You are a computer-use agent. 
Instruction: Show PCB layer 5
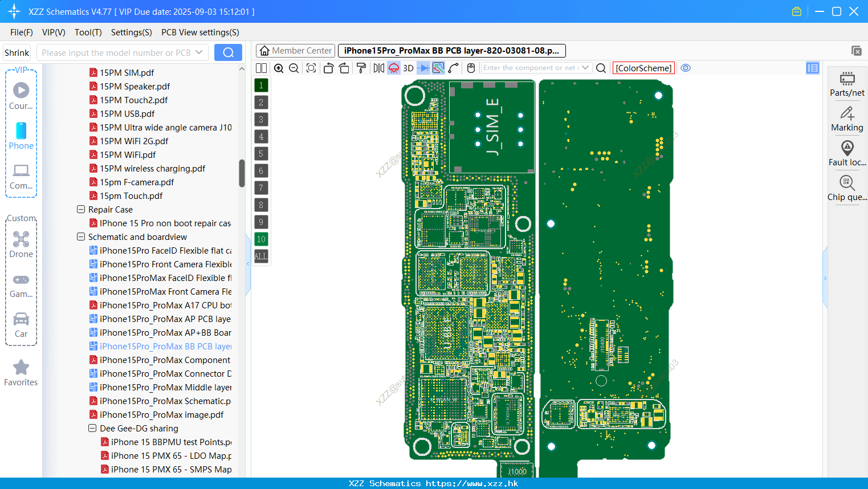261,154
